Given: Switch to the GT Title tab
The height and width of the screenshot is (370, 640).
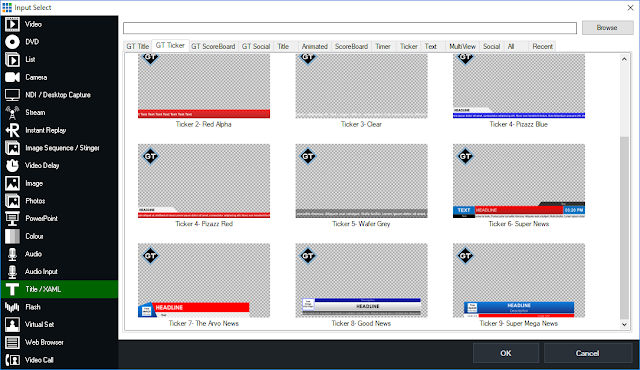Looking at the screenshot, I should tap(138, 47).
